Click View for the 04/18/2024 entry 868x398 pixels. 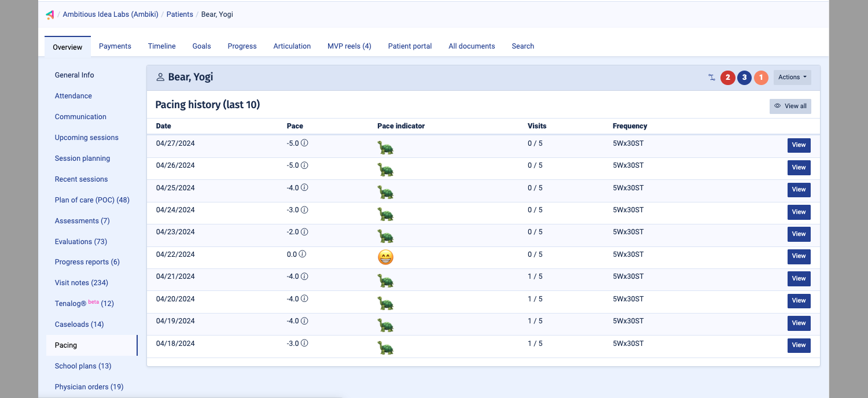pos(799,345)
